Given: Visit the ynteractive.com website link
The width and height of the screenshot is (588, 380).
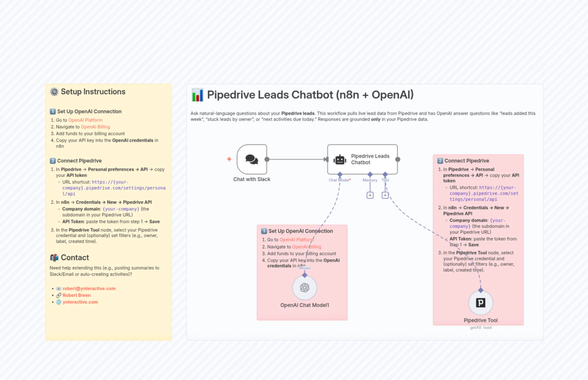Looking at the screenshot, I should tap(80, 302).
